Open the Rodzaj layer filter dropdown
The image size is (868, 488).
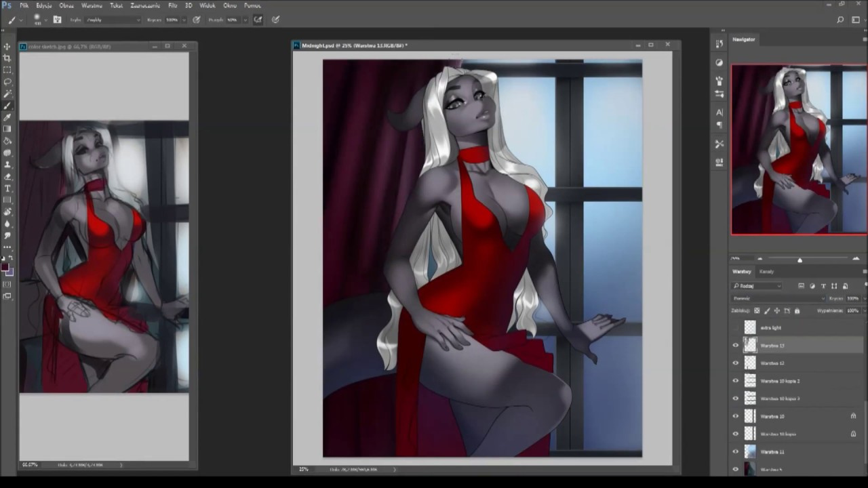pos(757,286)
